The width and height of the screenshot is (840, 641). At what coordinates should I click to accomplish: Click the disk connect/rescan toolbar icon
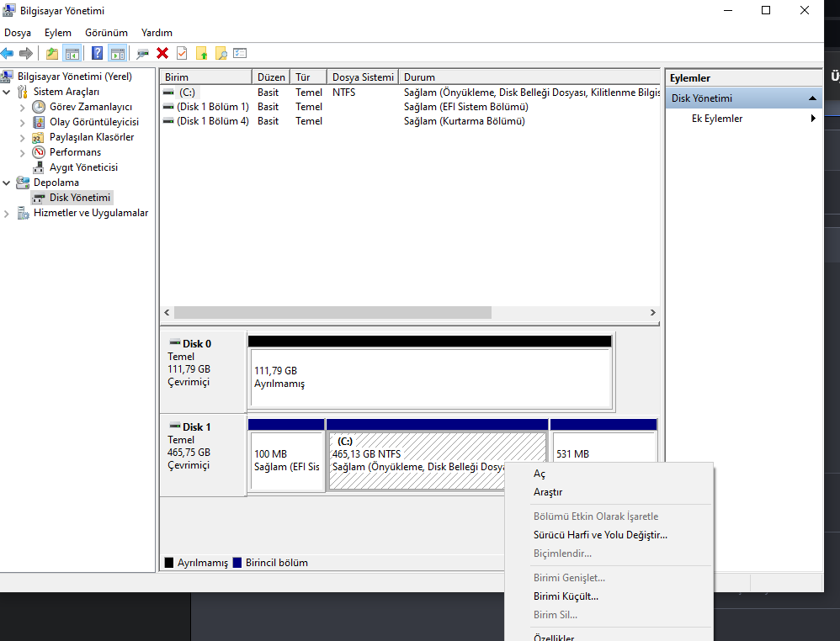[x=142, y=54]
